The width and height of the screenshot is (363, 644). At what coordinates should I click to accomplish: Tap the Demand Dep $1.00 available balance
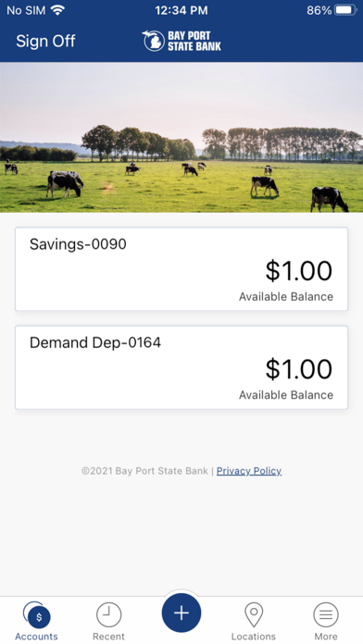tap(299, 369)
